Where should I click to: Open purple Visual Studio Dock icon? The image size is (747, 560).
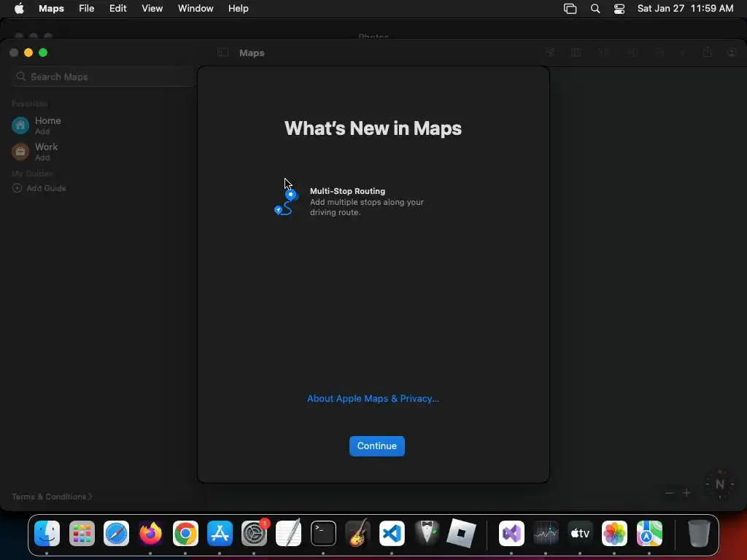(x=511, y=533)
